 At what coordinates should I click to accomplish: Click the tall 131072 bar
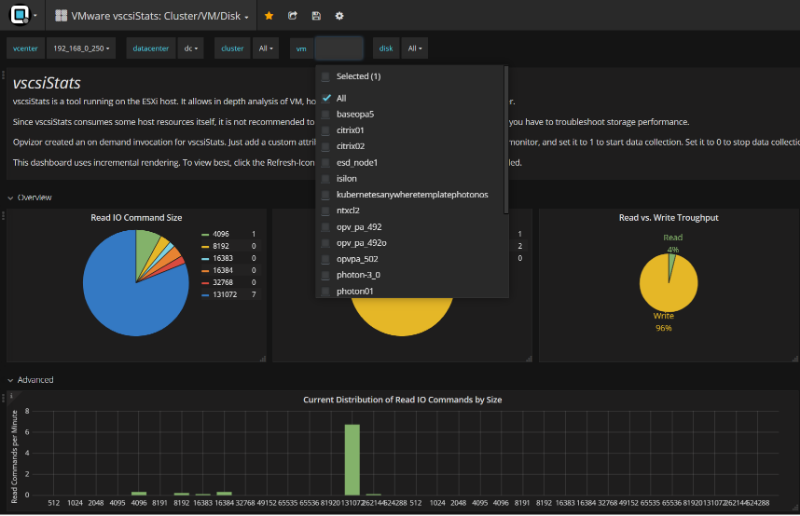(352, 460)
